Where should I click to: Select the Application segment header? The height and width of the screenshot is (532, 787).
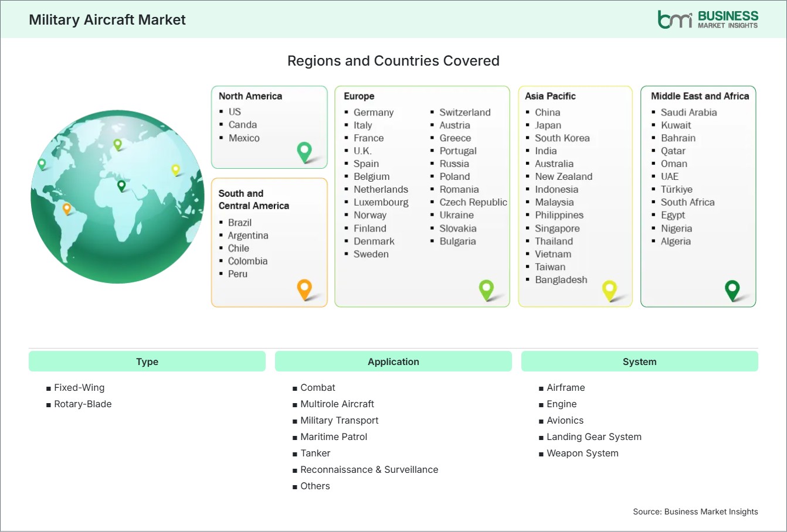click(x=393, y=362)
